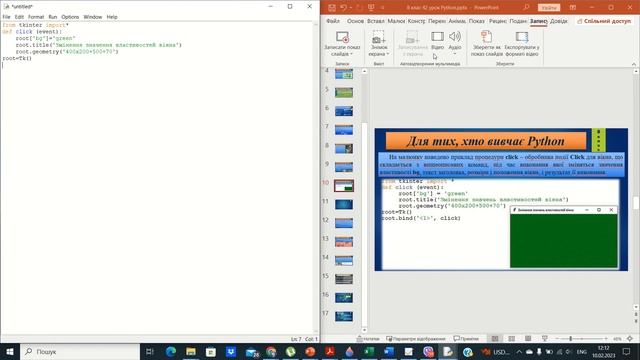Open Microsoft Edge from taskbar
The height and width of the screenshot is (360, 640).
(171, 351)
